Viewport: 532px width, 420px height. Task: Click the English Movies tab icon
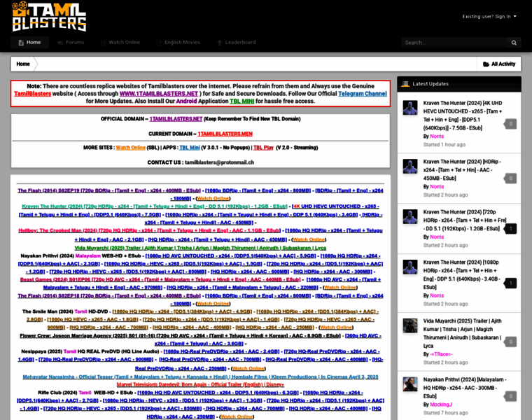point(159,43)
